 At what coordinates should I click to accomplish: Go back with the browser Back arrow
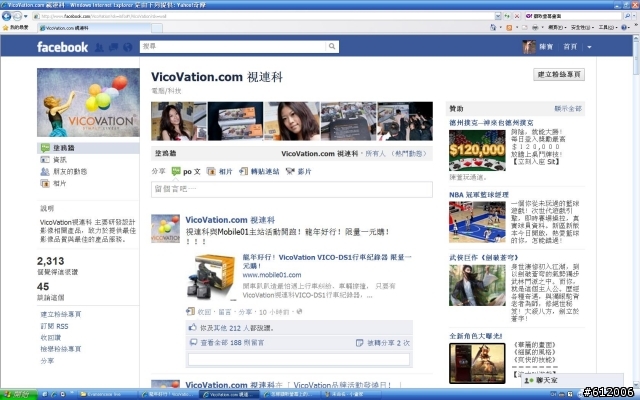(7, 16)
